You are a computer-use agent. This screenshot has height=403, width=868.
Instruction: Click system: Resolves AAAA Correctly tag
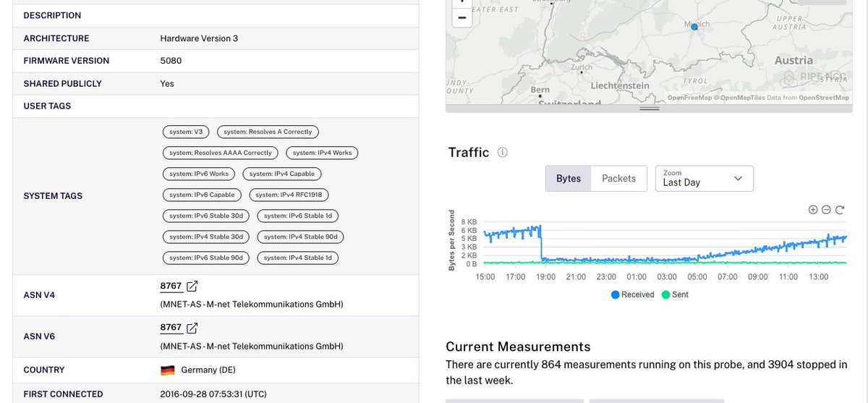221,153
